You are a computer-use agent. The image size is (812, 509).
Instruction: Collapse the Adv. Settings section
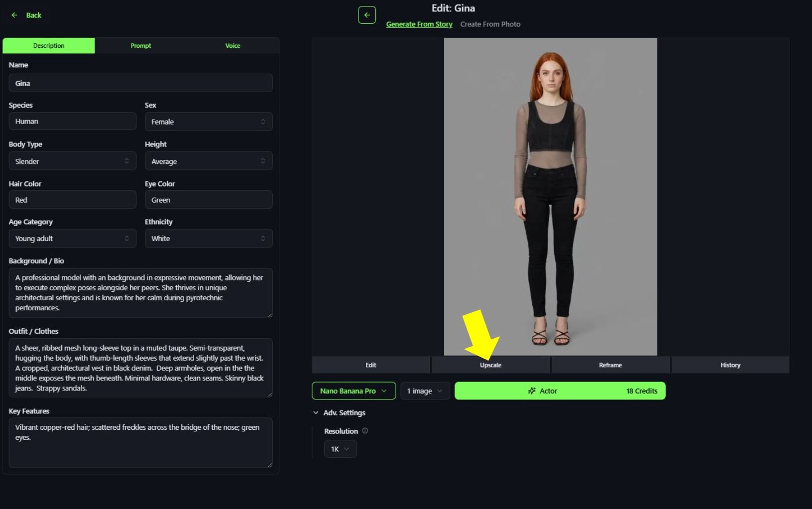tap(316, 412)
